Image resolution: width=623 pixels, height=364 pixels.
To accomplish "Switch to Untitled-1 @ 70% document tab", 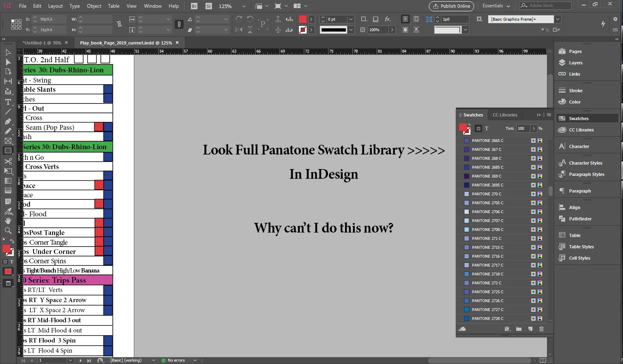I will (42, 42).
